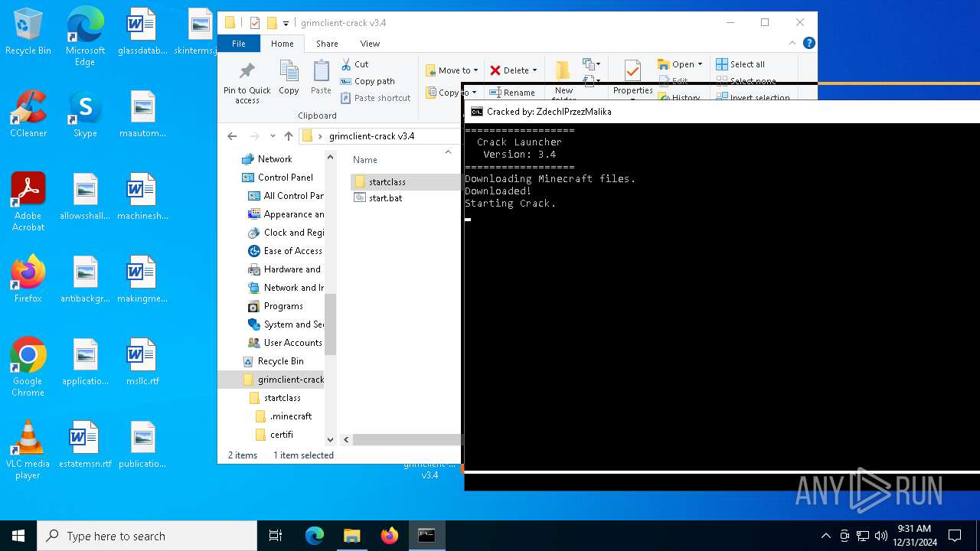Click quick access Properties checkmark icon in title bar
Image resolution: width=980 pixels, height=551 pixels.
click(x=254, y=23)
